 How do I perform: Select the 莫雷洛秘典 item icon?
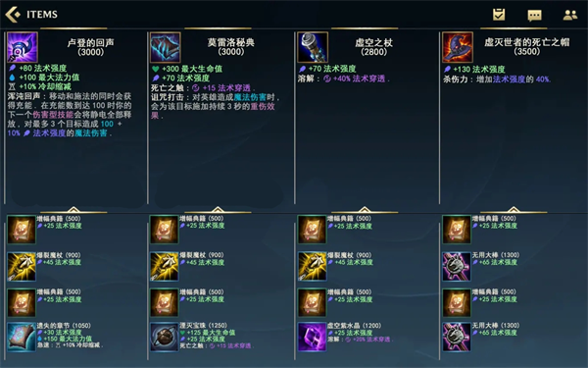(x=166, y=47)
